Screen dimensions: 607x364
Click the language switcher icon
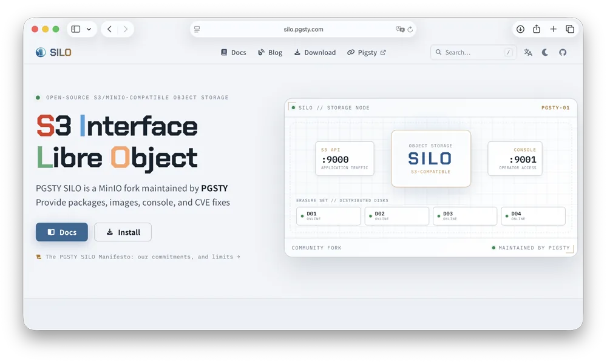[x=528, y=52]
